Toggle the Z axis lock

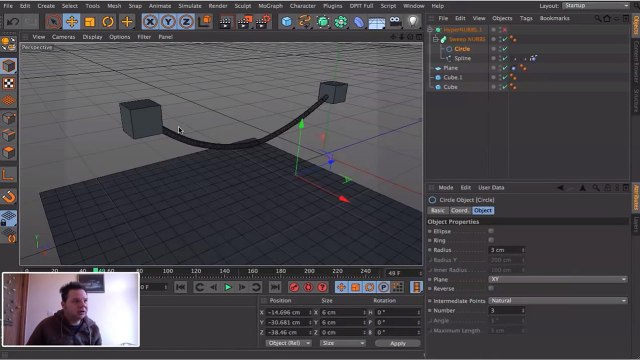point(186,22)
